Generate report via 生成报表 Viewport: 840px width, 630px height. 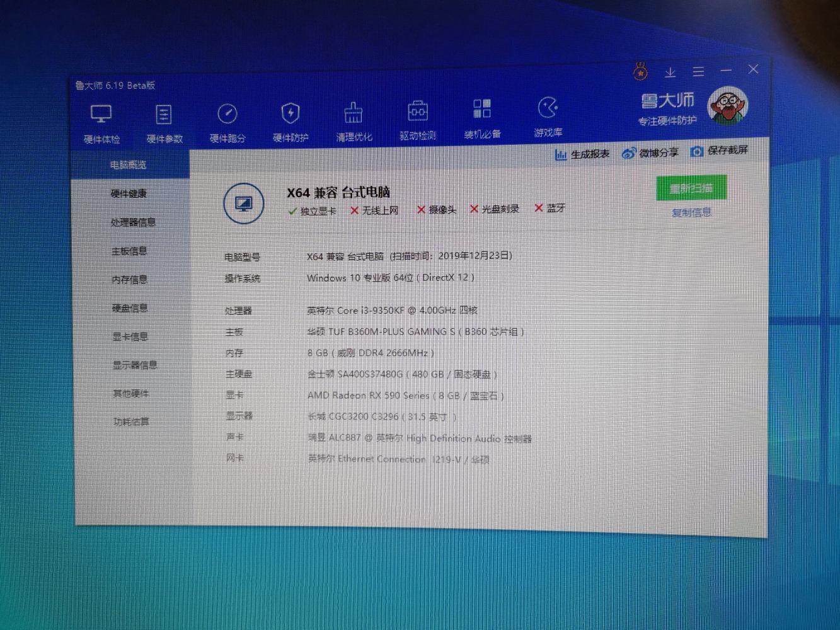[x=582, y=154]
